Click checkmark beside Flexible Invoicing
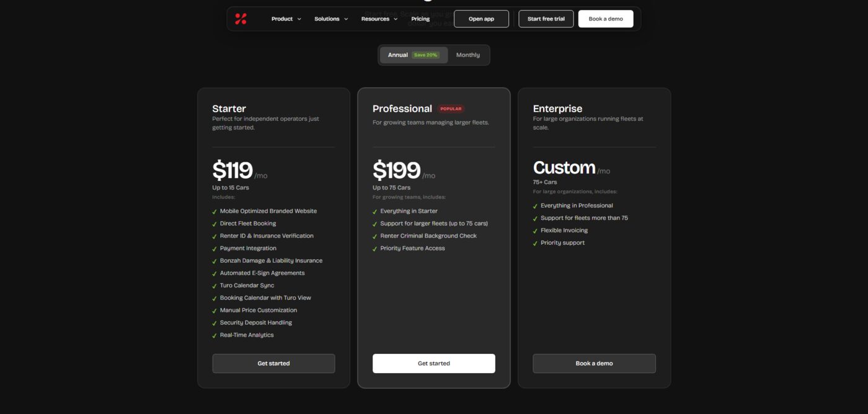The width and height of the screenshot is (868, 414). tap(536, 231)
